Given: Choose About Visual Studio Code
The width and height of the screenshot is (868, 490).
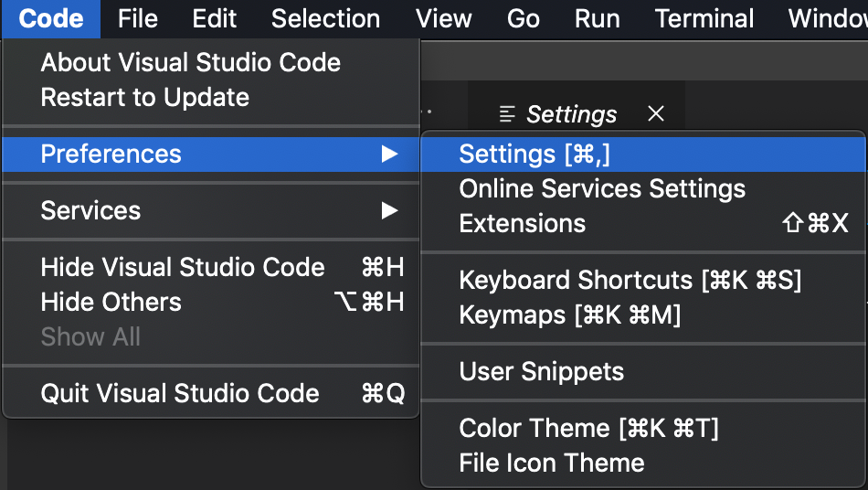Looking at the screenshot, I should click(x=211, y=62).
